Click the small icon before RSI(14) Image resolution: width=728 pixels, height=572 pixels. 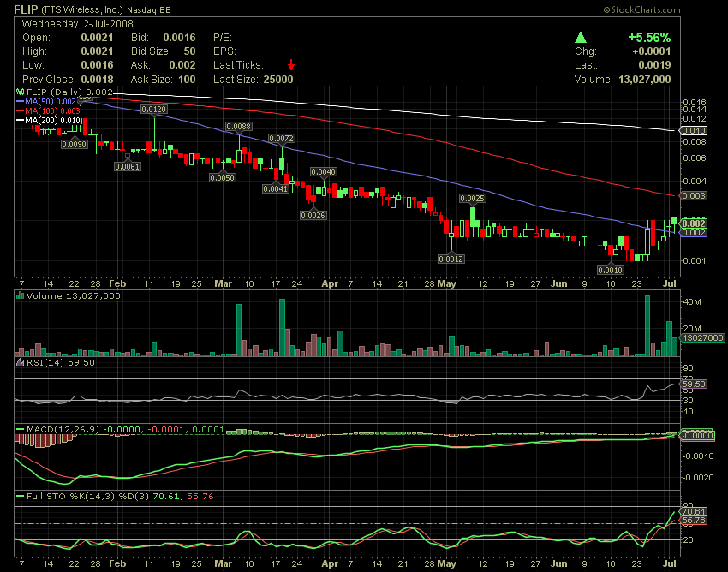click(20, 362)
